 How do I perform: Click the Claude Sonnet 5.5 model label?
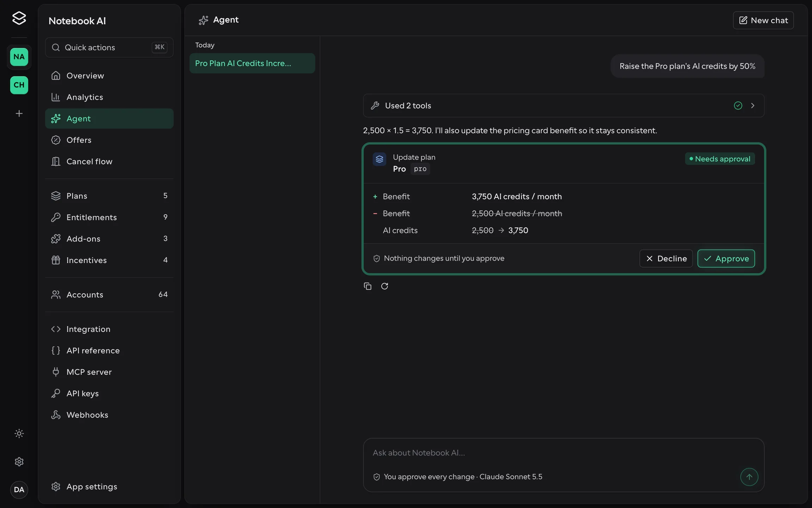coord(511,477)
